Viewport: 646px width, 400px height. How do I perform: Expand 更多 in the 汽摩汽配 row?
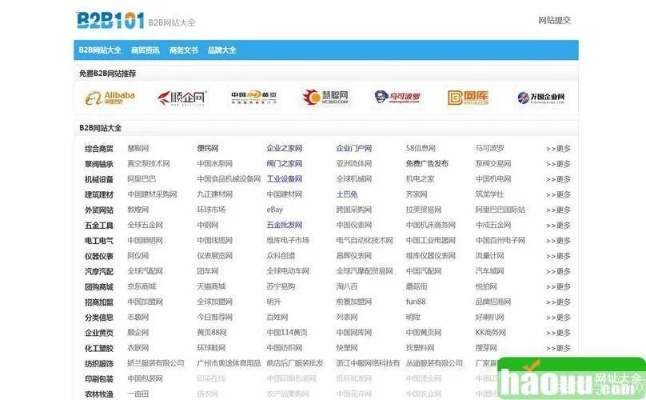pyautogui.click(x=558, y=271)
